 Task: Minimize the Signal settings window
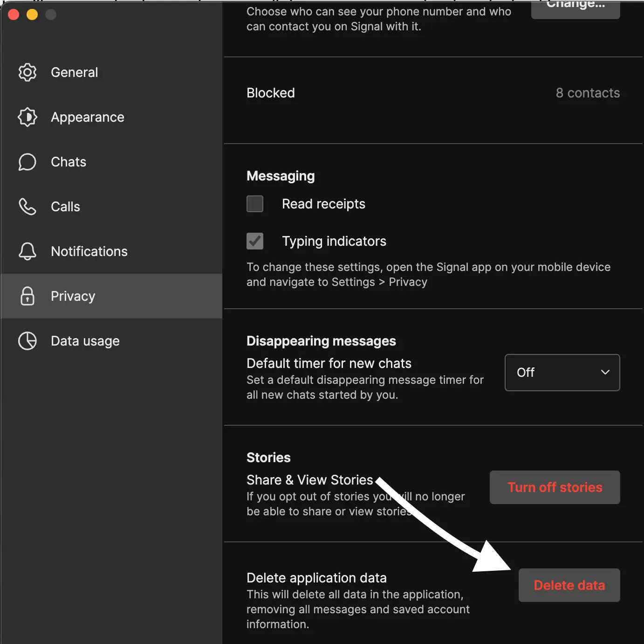click(x=32, y=14)
